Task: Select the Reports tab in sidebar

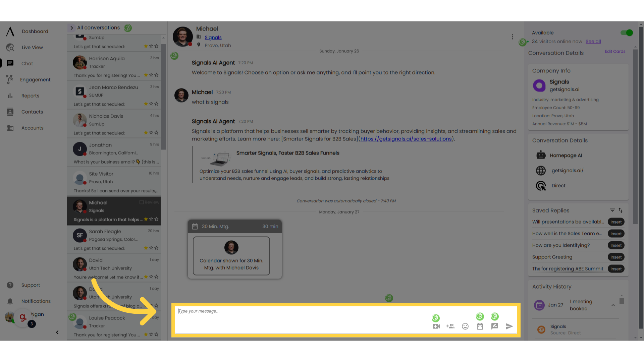Action: (31, 96)
